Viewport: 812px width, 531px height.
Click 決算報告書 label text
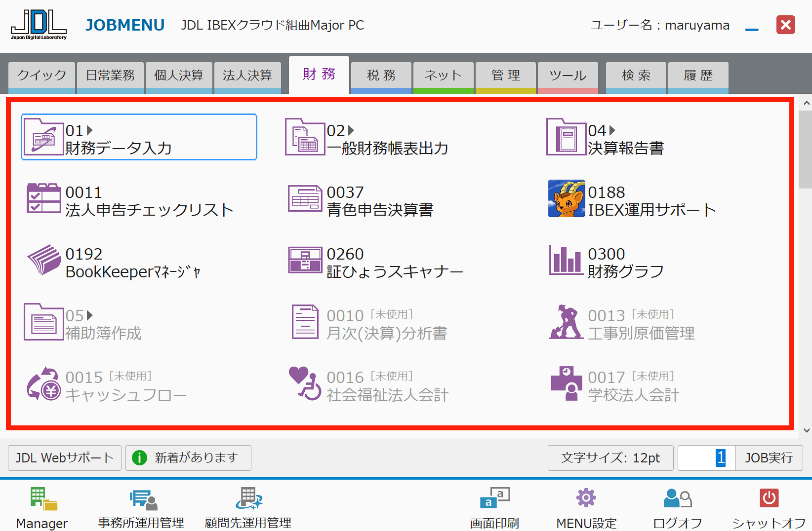[626, 148]
